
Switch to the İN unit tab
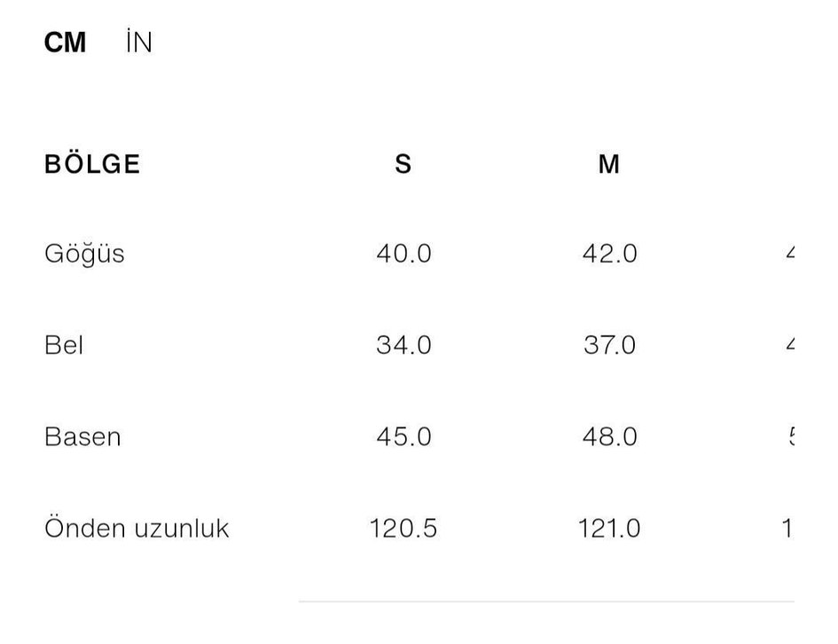point(139,43)
